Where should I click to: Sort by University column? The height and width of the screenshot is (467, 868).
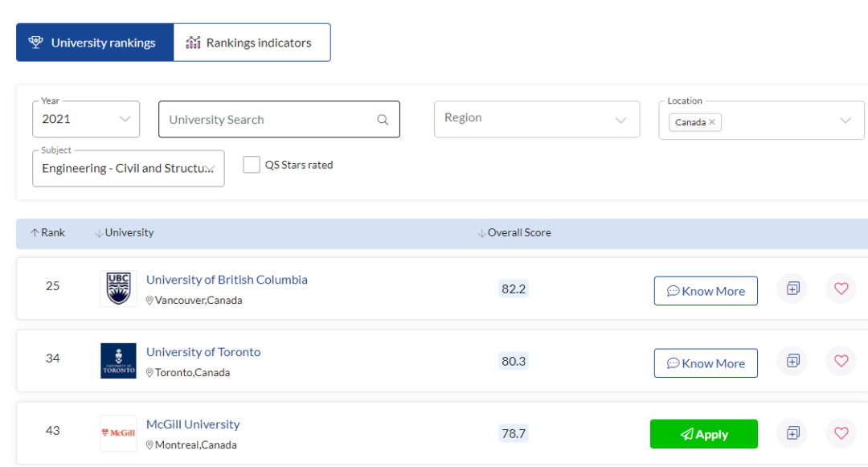click(x=125, y=233)
